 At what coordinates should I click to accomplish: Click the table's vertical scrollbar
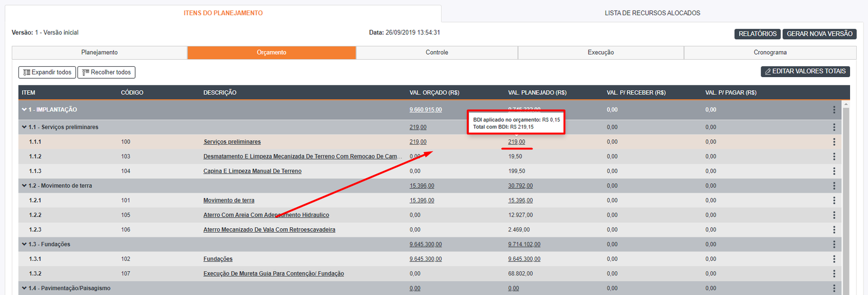click(846, 196)
